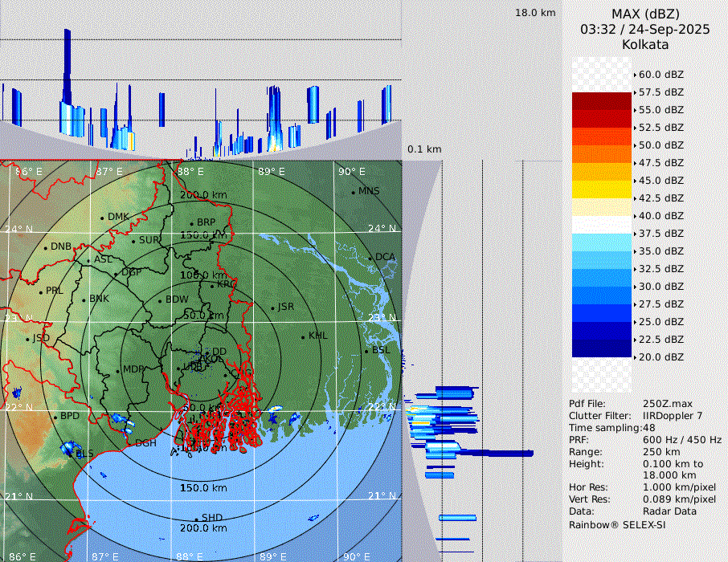Click the white 37.5 dBZ legend band
Screen dimensions: 728x562
tap(602, 225)
